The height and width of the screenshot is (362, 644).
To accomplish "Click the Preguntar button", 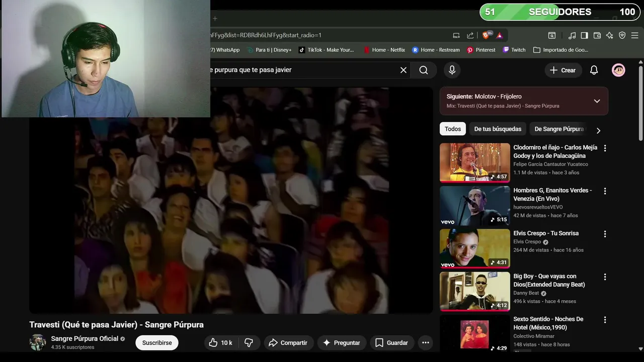I will point(342,343).
